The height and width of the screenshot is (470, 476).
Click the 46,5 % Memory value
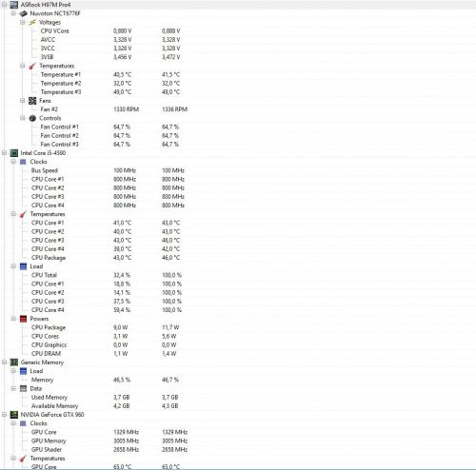tap(122, 380)
